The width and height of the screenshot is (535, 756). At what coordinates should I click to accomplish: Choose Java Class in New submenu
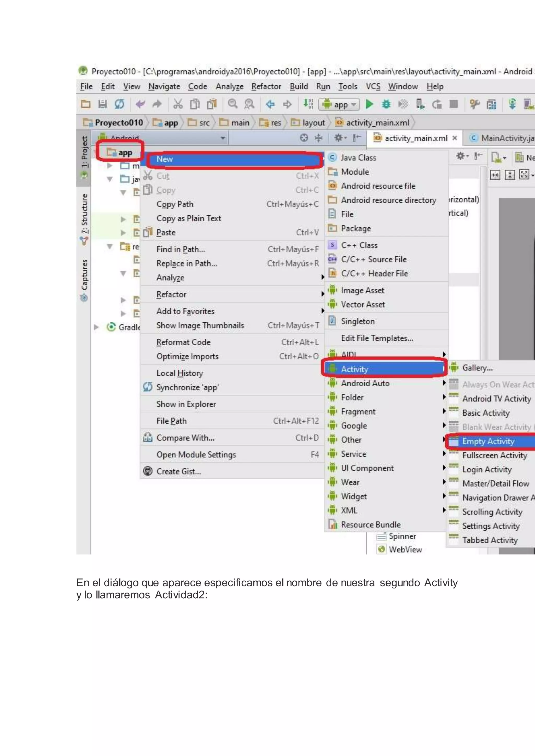(358, 158)
